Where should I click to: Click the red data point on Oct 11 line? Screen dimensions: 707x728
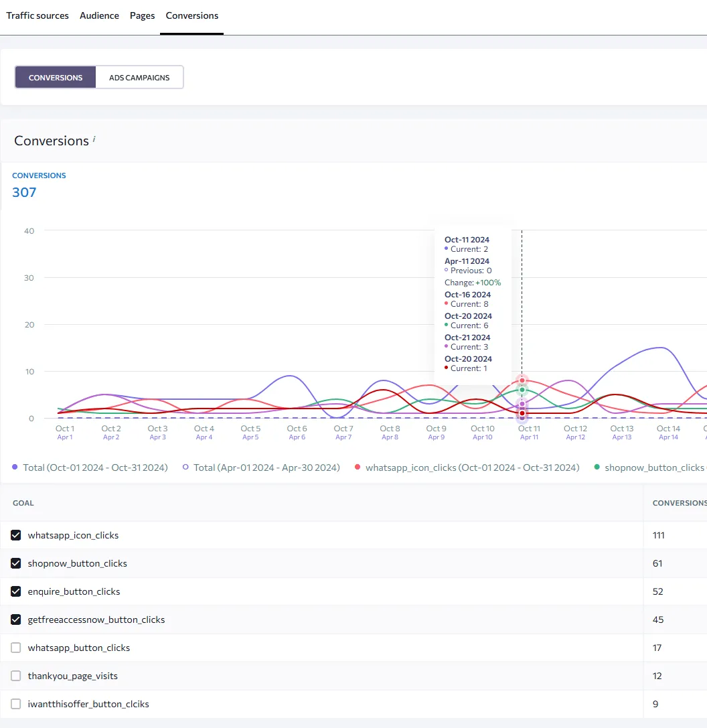522,380
